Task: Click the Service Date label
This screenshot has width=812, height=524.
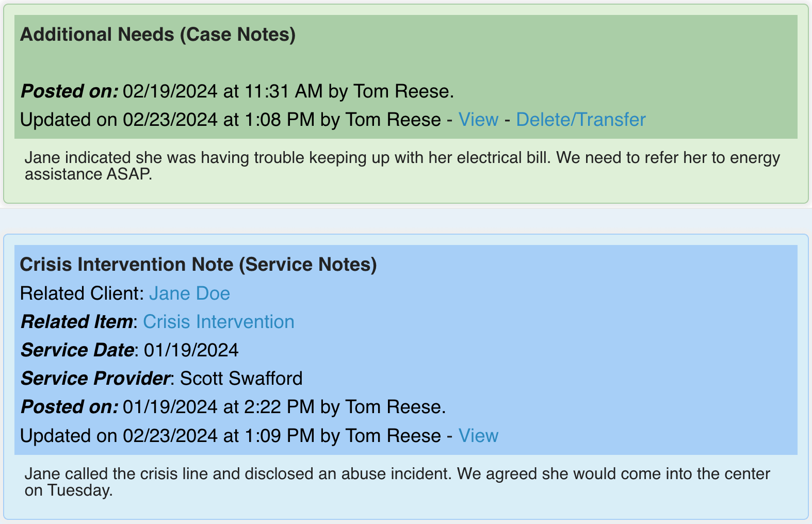Action: [x=77, y=350]
